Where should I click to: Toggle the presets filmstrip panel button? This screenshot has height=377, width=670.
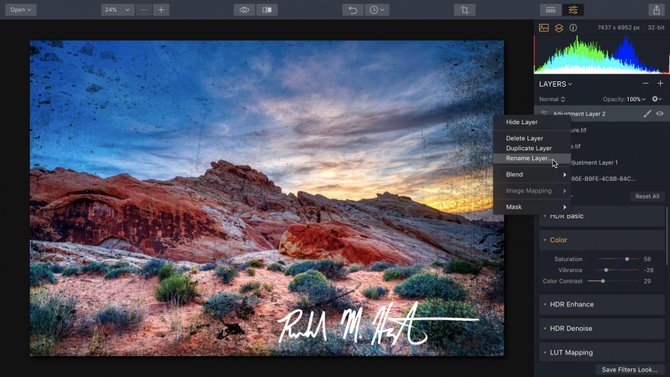click(x=551, y=10)
